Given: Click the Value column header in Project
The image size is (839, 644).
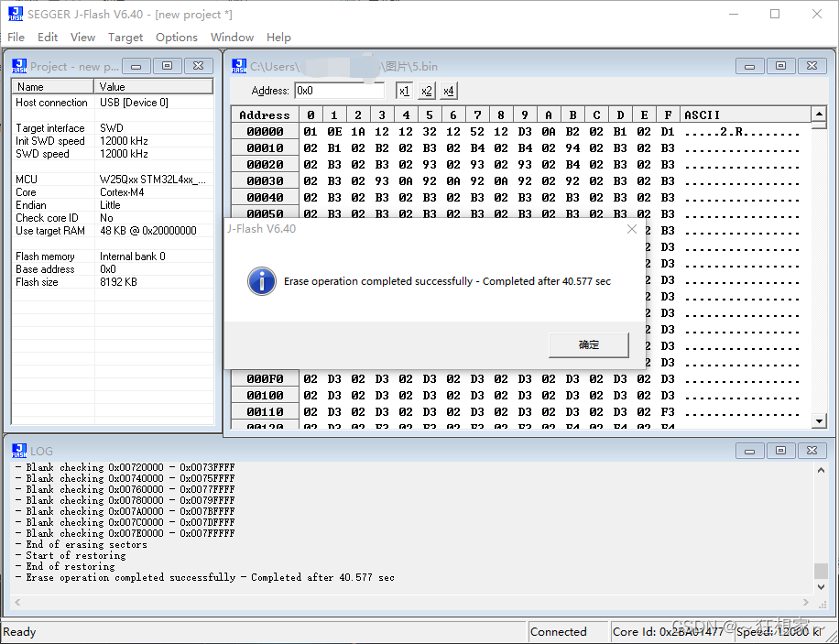Looking at the screenshot, I should 154,87.
